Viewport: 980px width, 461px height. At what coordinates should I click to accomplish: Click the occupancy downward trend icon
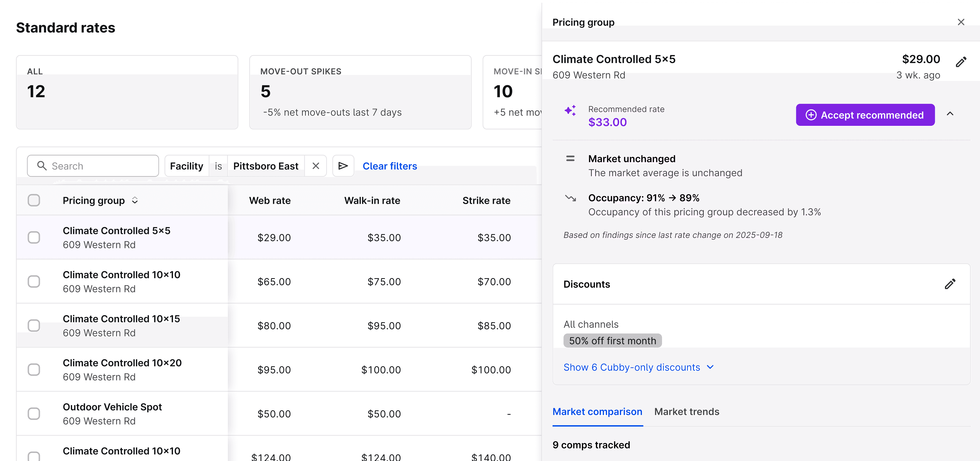[x=570, y=198]
